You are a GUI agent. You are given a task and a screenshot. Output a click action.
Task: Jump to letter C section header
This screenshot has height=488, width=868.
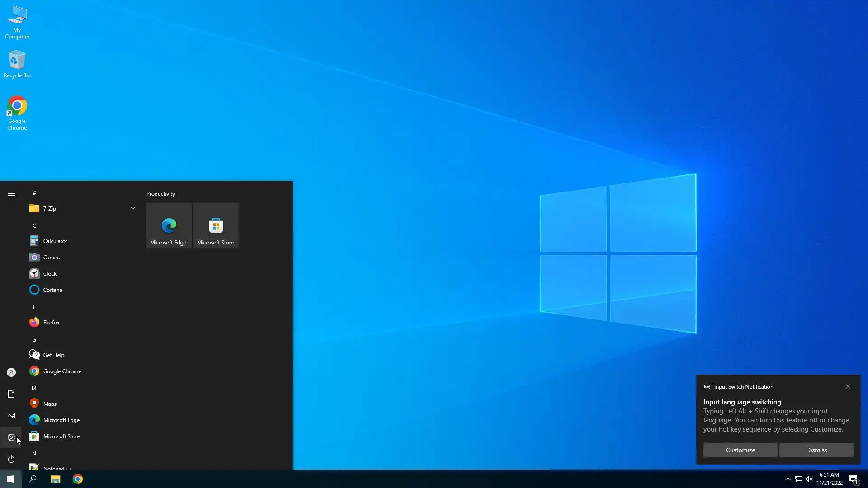pos(34,225)
